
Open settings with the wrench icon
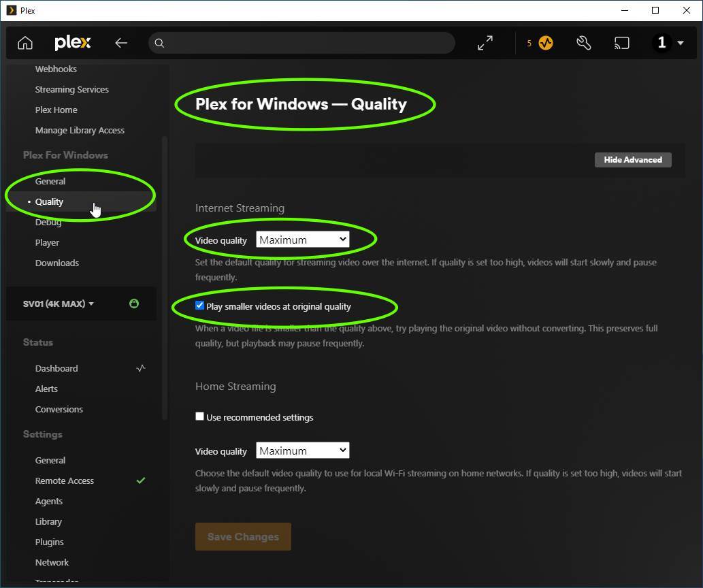(x=583, y=43)
